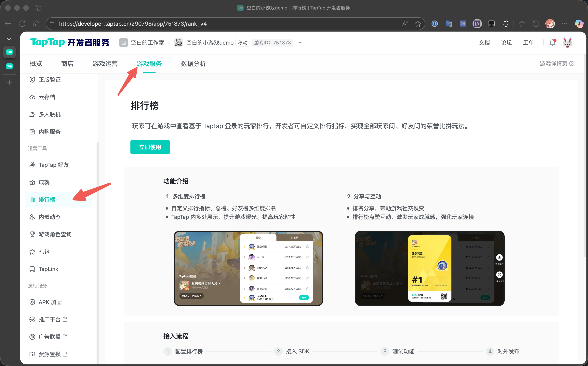This screenshot has width=588, height=366.
Task: Open the rabbit user avatar menu
Action: (x=567, y=42)
